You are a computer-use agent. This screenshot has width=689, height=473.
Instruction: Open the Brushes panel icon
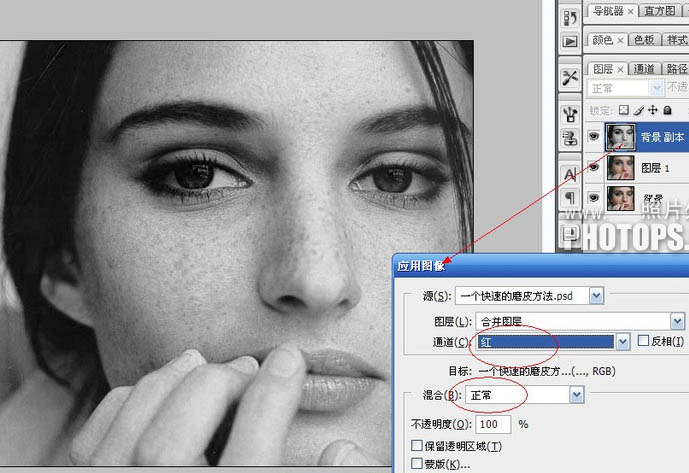pos(570,115)
